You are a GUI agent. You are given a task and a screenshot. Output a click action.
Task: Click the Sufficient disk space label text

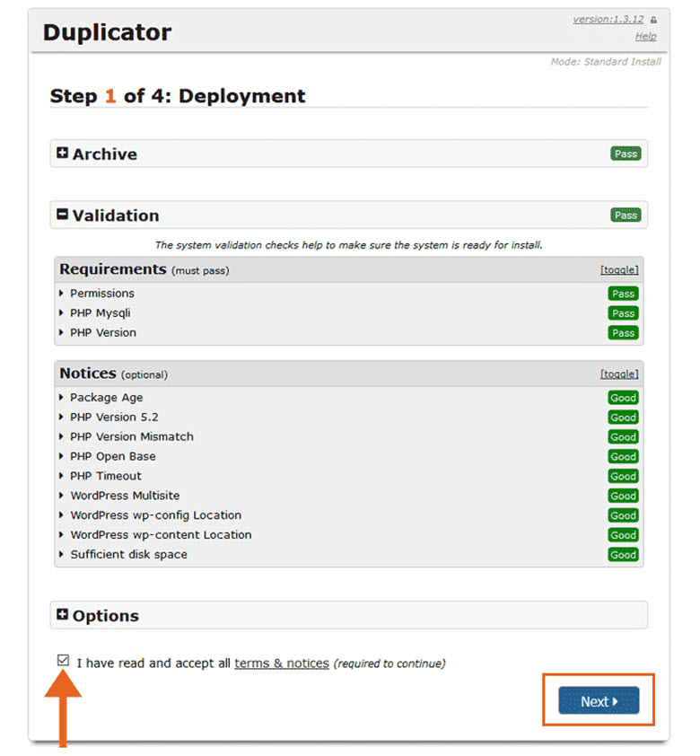coord(128,555)
